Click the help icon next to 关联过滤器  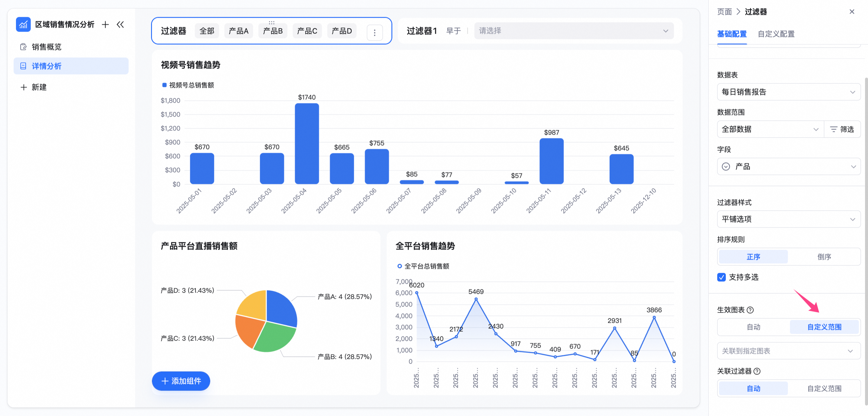click(x=757, y=371)
